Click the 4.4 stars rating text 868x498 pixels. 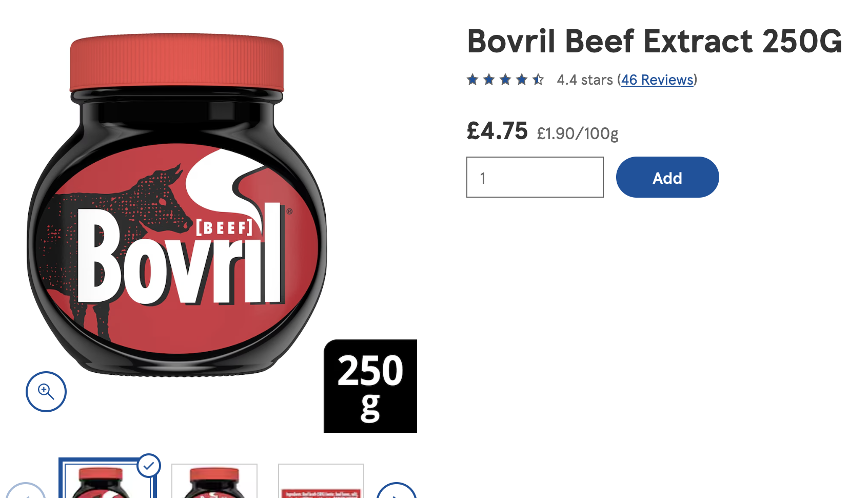(x=585, y=80)
